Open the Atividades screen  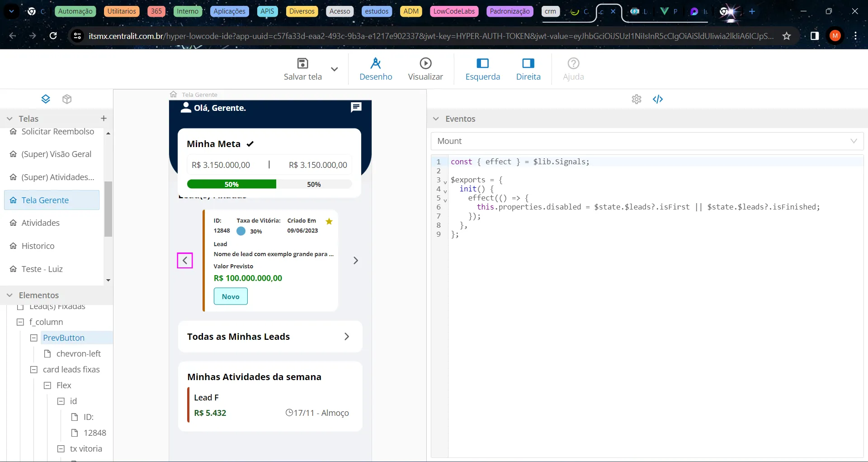[52, 223]
